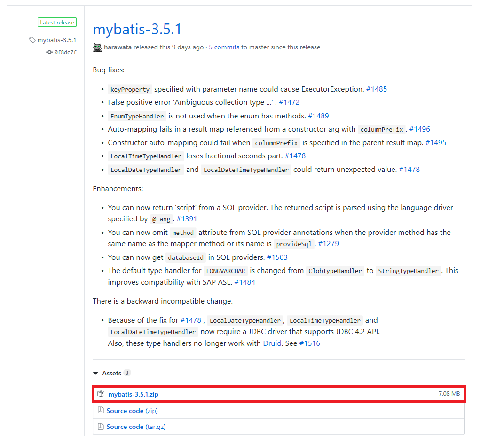504x436 pixels.
Task: Open issue #1391
Action: click(187, 219)
